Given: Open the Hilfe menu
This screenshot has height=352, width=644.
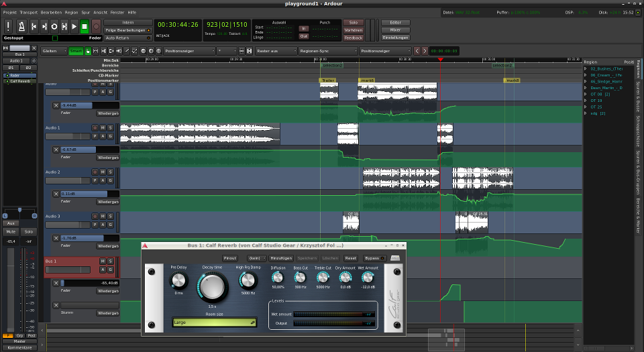Looking at the screenshot, I should pyautogui.click(x=132, y=12).
